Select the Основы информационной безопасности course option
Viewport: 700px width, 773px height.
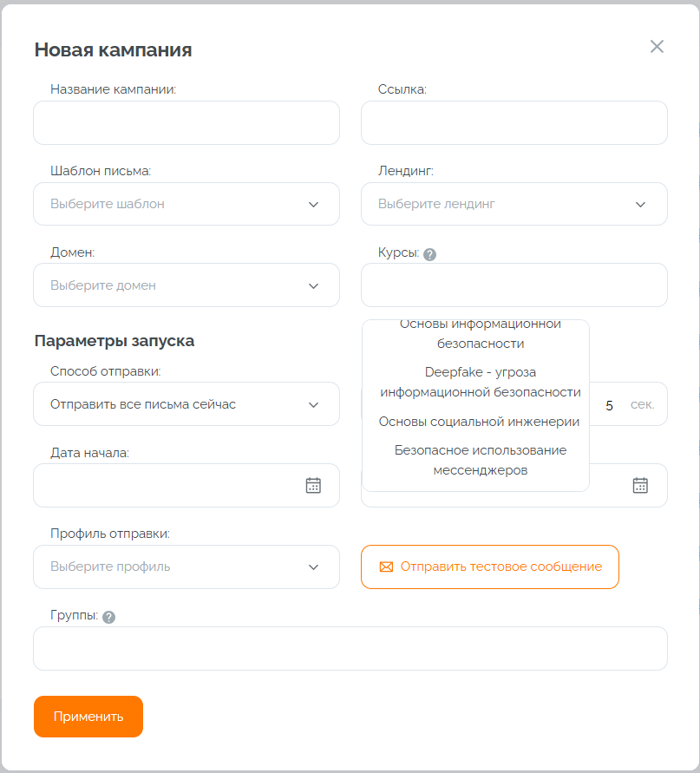(480, 334)
